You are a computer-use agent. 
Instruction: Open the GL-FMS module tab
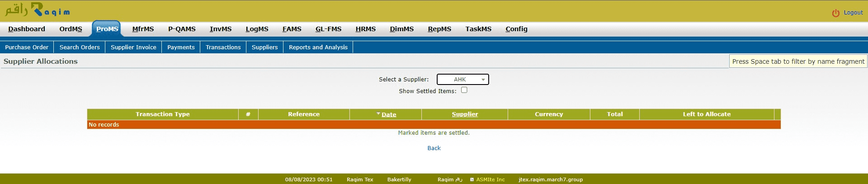(x=328, y=29)
